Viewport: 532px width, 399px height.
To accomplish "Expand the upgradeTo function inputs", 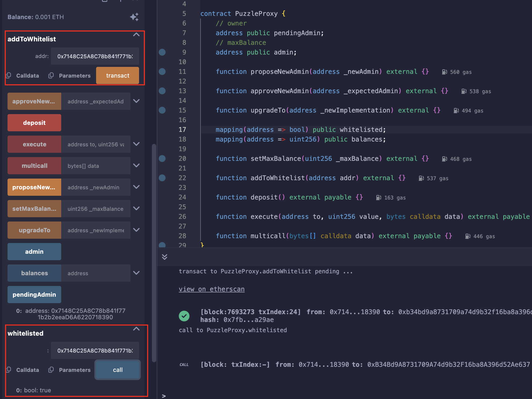I will [x=136, y=230].
